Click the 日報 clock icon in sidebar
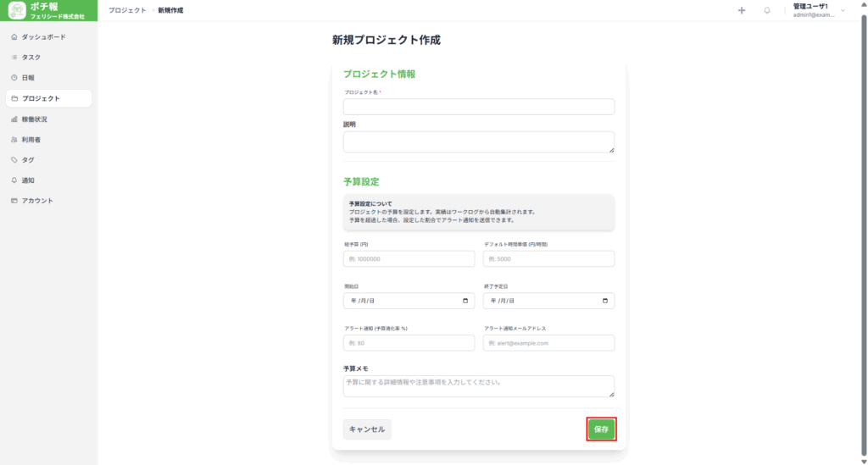 14,78
